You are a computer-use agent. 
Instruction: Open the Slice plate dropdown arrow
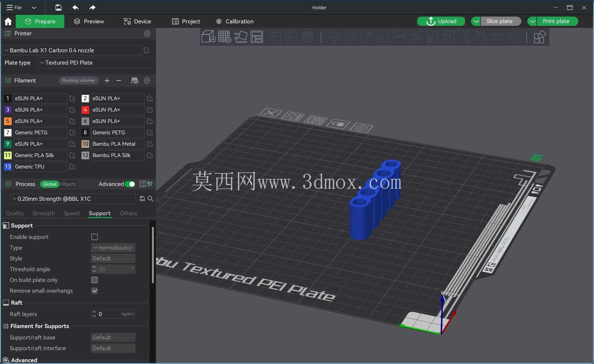(x=476, y=21)
